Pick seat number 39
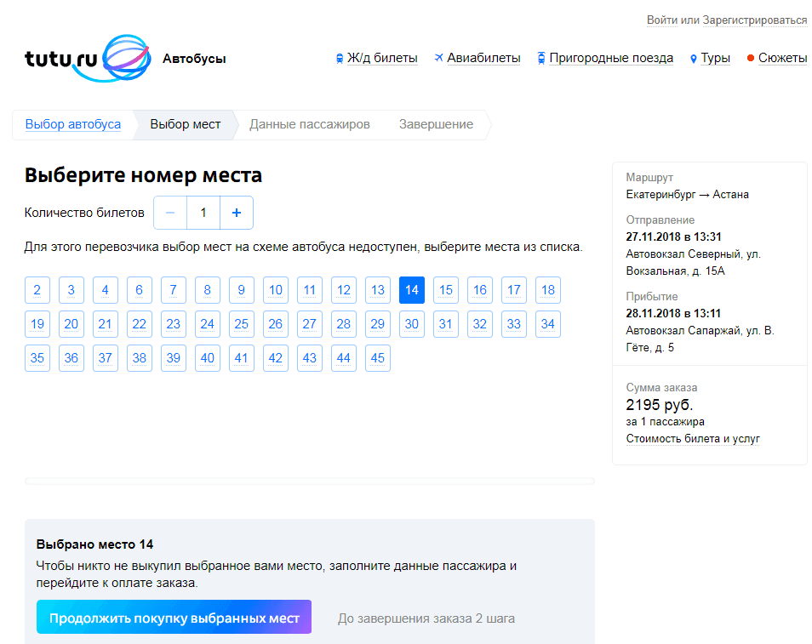This screenshot has height=644, width=812. tap(174, 358)
